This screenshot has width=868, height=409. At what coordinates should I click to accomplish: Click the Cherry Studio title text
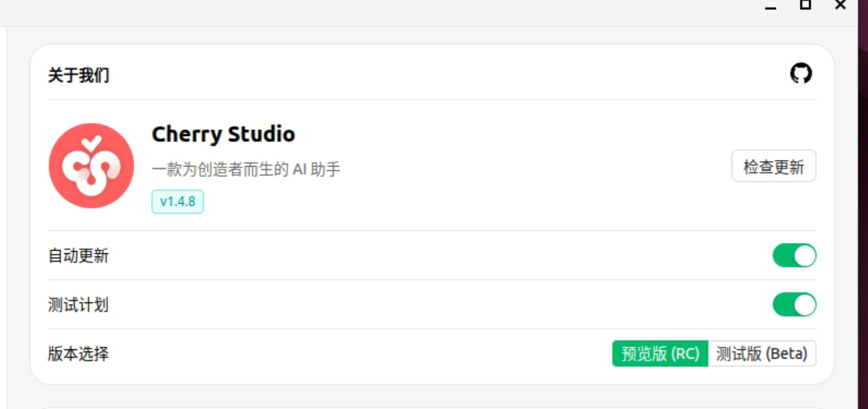(223, 134)
